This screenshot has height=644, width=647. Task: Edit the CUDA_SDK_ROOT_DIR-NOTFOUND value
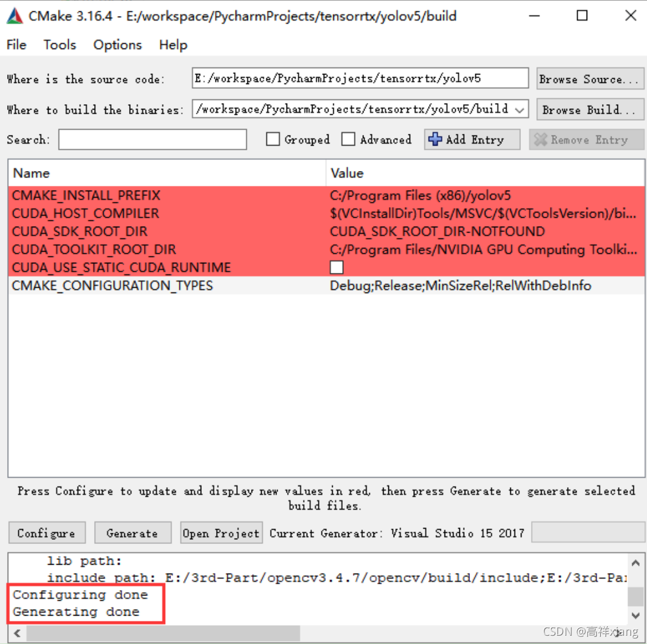click(x=437, y=231)
